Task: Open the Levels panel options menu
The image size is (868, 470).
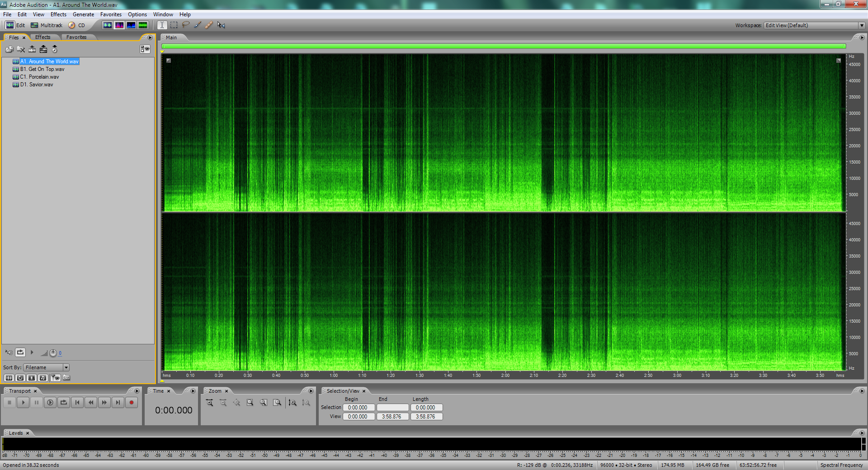Action: tap(862, 433)
